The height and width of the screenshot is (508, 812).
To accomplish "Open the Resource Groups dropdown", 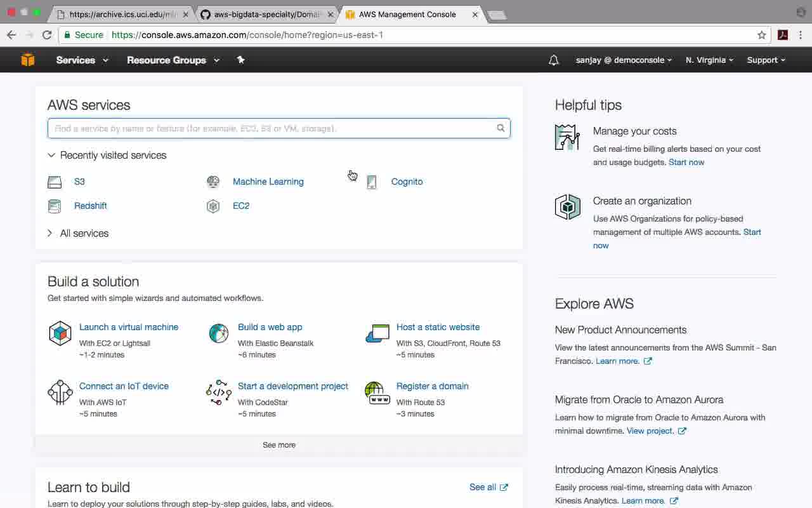I will coord(173,60).
